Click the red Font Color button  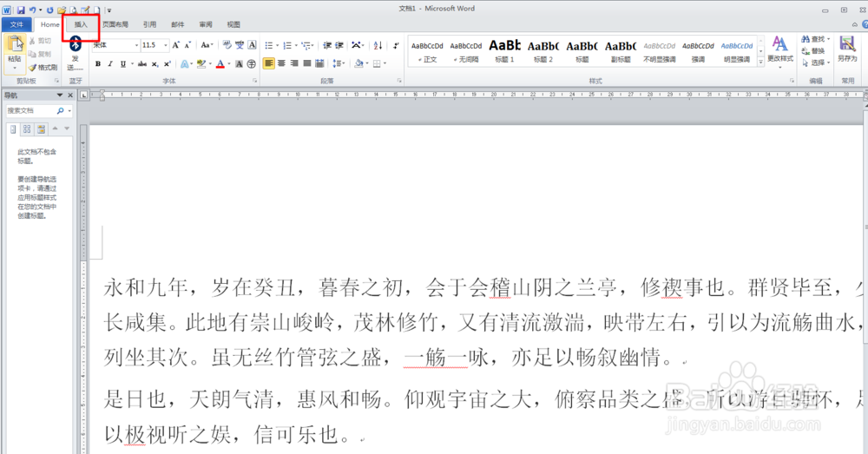220,63
